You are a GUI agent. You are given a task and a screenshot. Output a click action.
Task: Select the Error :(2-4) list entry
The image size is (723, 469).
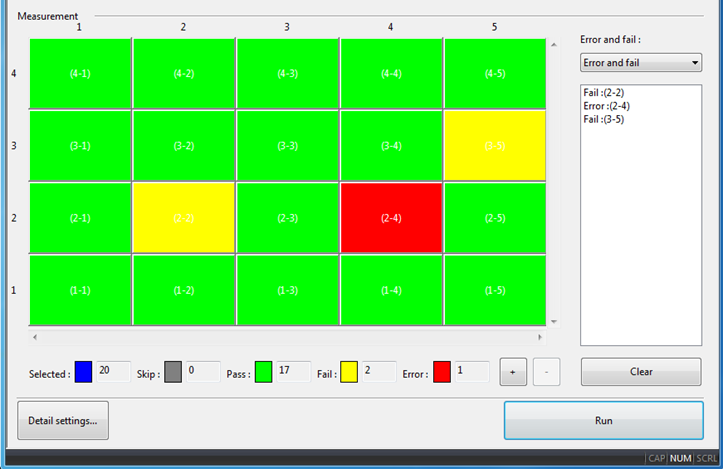point(606,106)
